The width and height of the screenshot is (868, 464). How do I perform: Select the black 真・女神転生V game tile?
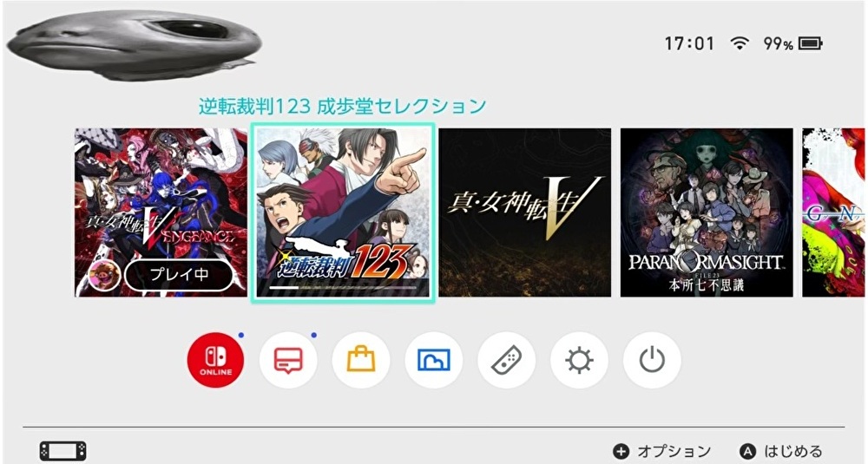[x=525, y=212]
